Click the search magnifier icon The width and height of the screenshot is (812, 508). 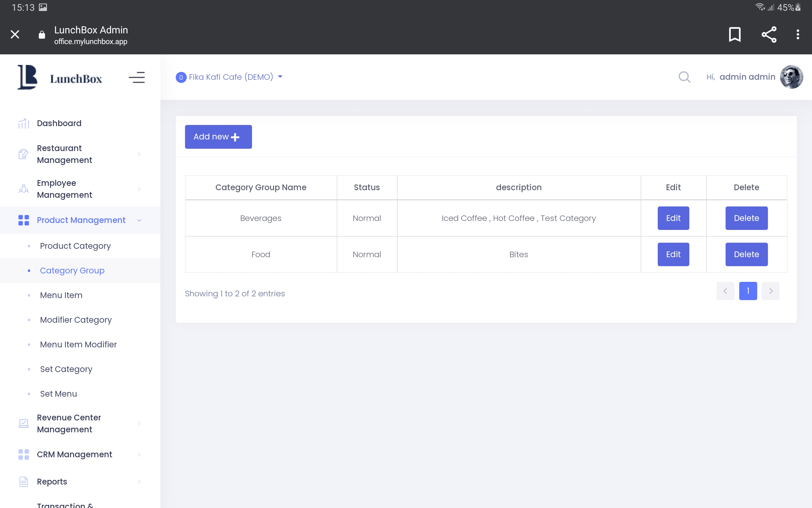(684, 77)
